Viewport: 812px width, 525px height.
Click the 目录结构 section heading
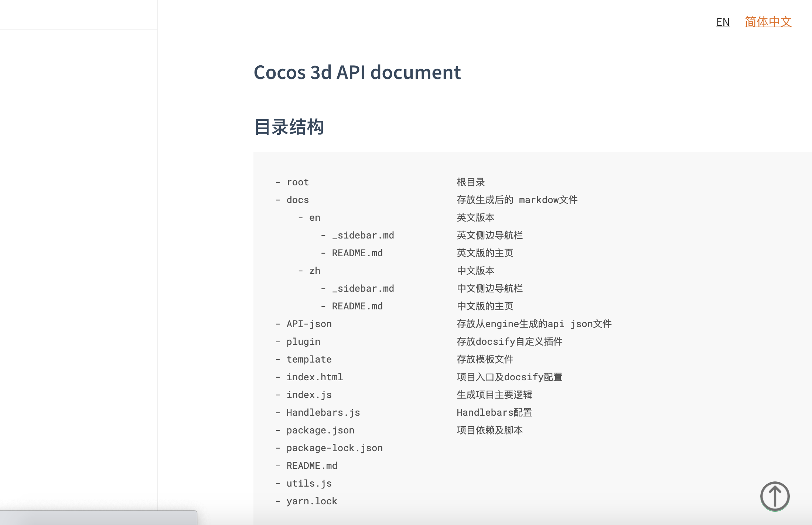pyautogui.click(x=289, y=127)
